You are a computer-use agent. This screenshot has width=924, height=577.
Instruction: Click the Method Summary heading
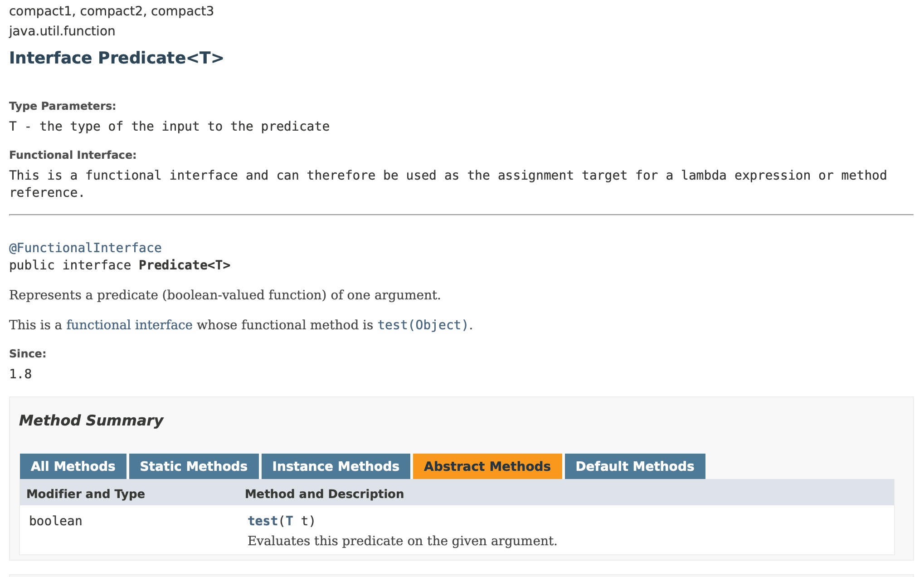(91, 420)
